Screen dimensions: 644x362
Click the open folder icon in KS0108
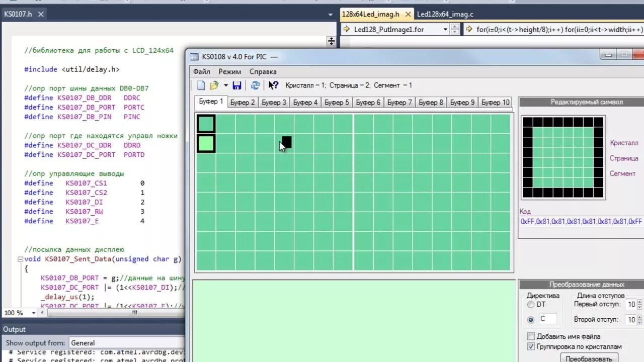point(214,85)
